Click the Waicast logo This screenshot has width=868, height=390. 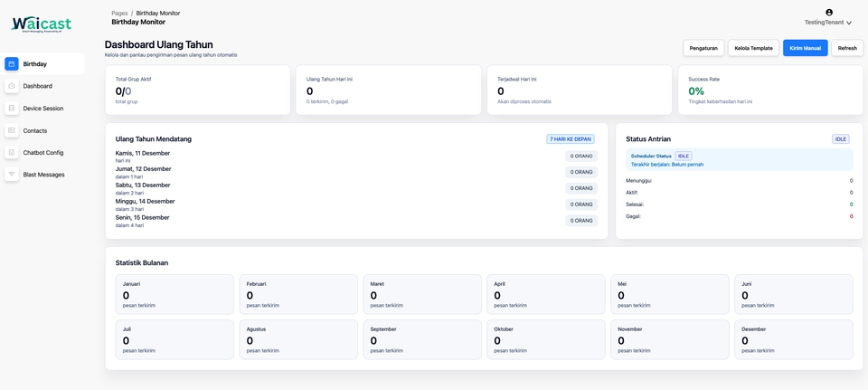click(41, 24)
